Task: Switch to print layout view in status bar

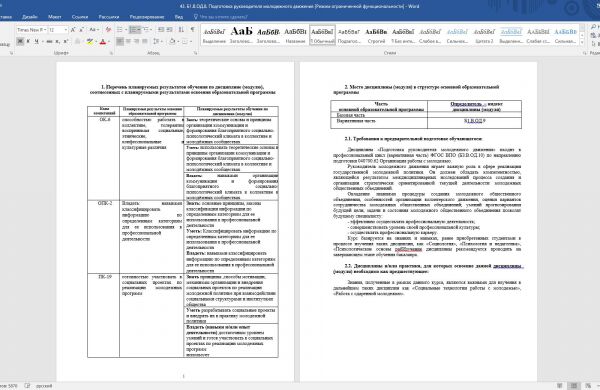Action: [x=574, y=386]
